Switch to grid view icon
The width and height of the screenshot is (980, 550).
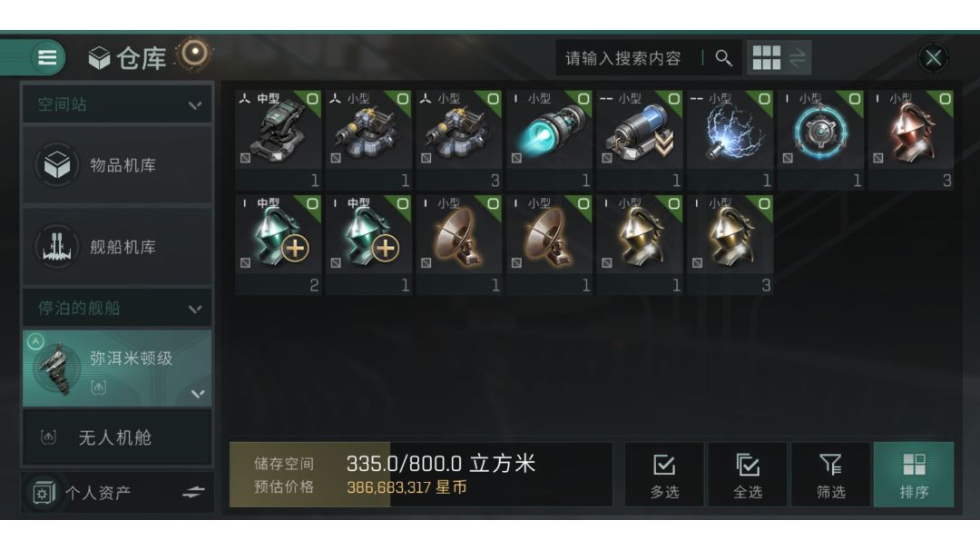tap(766, 58)
